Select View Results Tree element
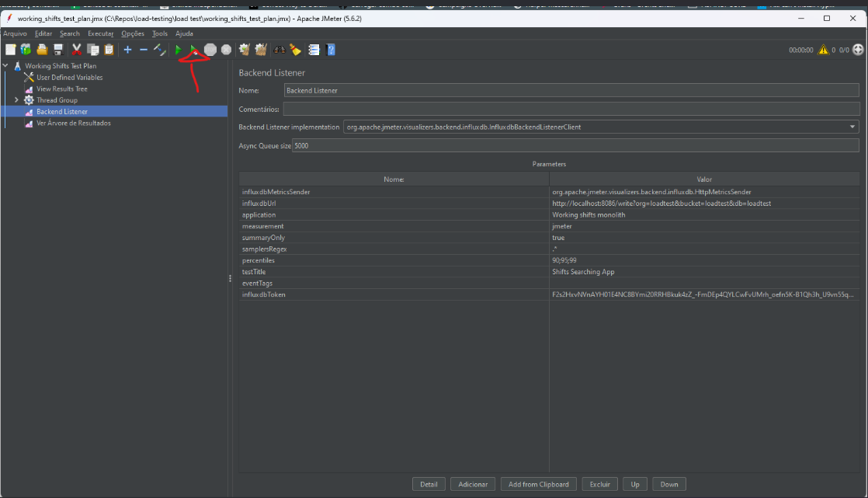The height and width of the screenshot is (498, 868). click(x=62, y=89)
